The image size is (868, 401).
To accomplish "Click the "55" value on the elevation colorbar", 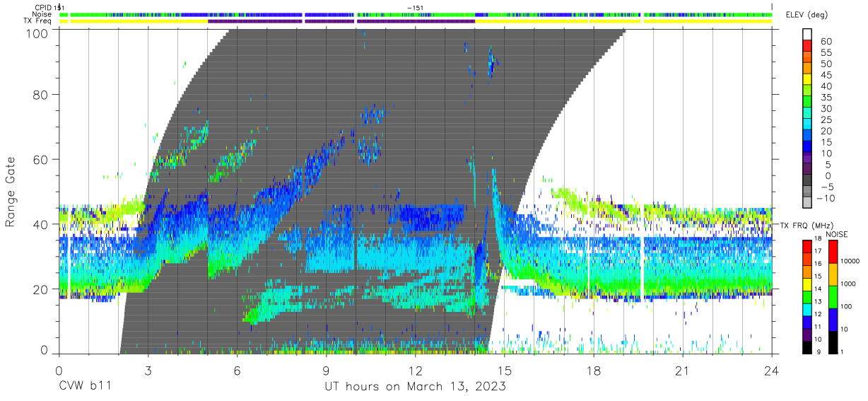I will [826, 53].
